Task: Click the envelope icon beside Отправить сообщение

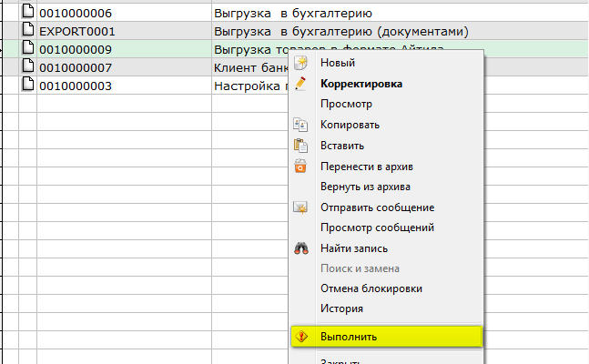Action: pos(301,207)
